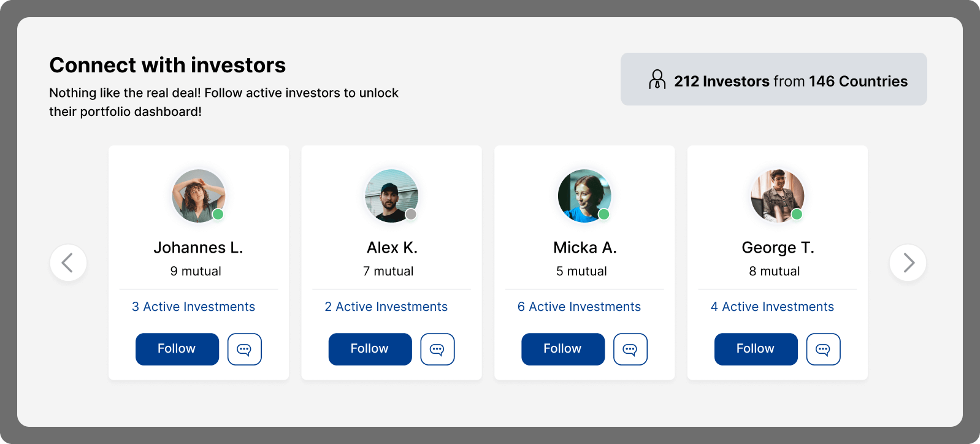Click the message icon on Johannes L.'s card

click(244, 349)
